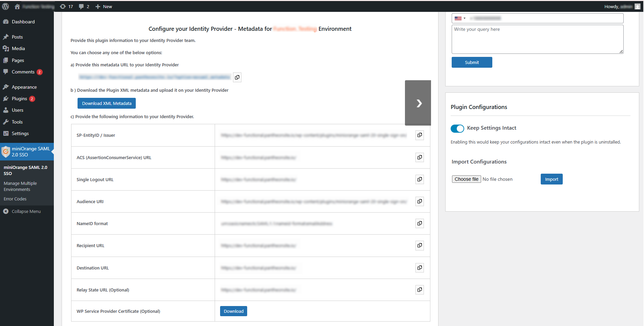644x326 pixels.
Task: Open Comments menu item
Action: click(x=23, y=72)
